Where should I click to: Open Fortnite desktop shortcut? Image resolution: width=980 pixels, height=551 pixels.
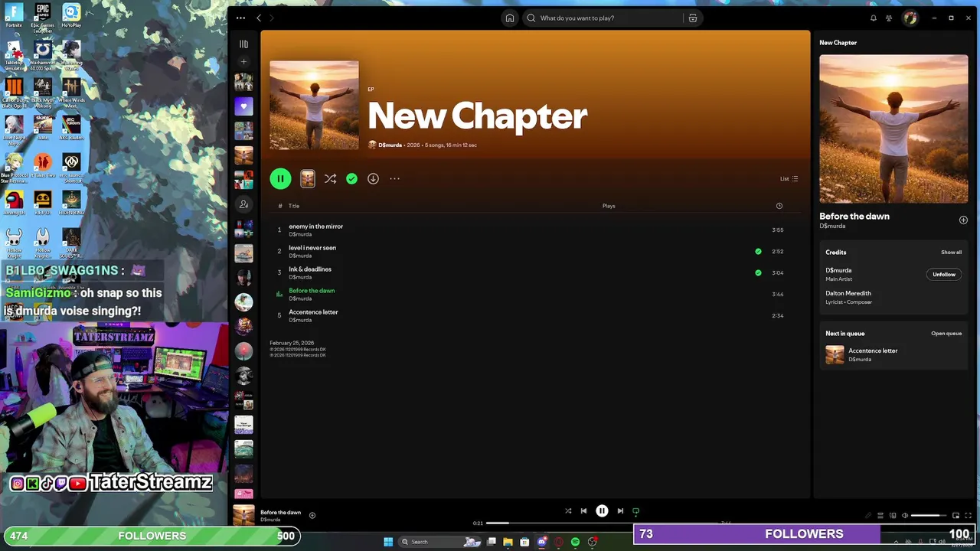(x=14, y=15)
